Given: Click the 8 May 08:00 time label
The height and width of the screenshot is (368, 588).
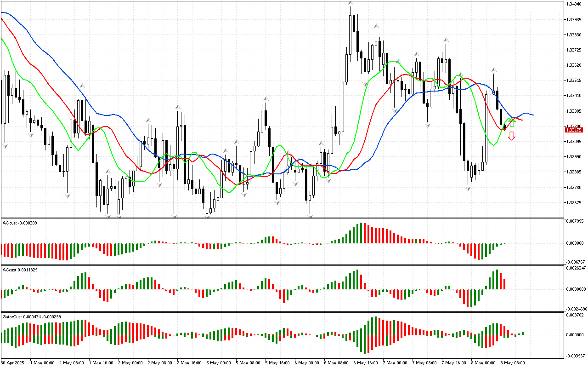Looking at the screenshot, I should [x=513, y=362].
